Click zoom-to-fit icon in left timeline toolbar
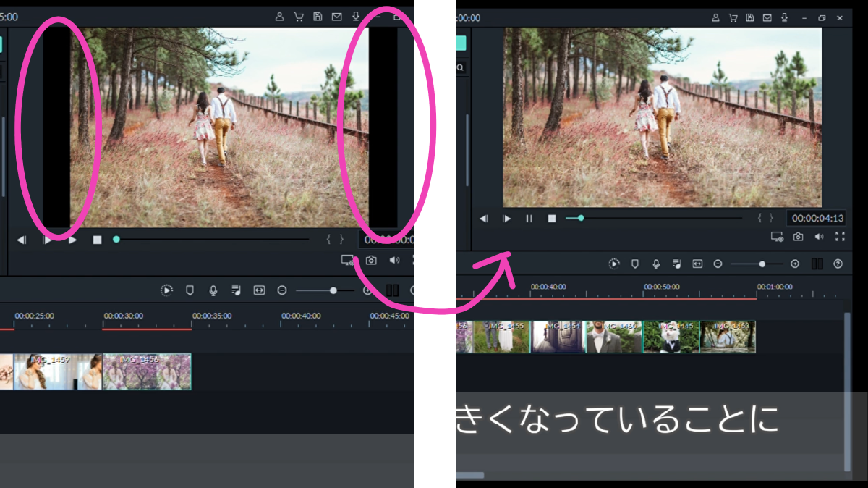Screen dimensions: 868x488 coord(259,290)
